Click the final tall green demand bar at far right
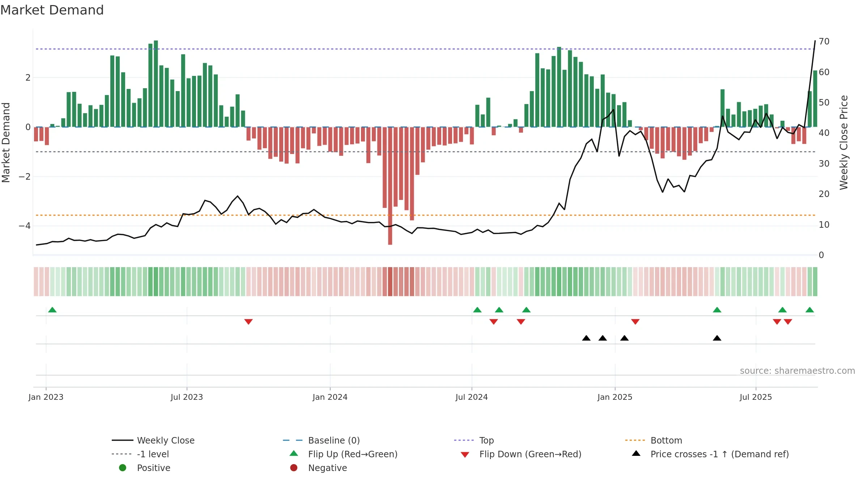This screenshot has height=488, width=868. [x=815, y=99]
